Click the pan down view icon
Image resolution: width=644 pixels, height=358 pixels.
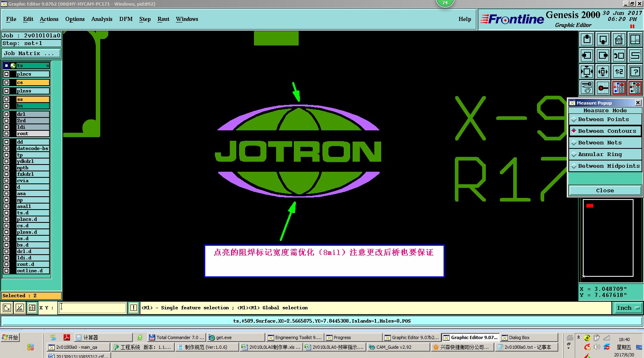(x=603, y=39)
